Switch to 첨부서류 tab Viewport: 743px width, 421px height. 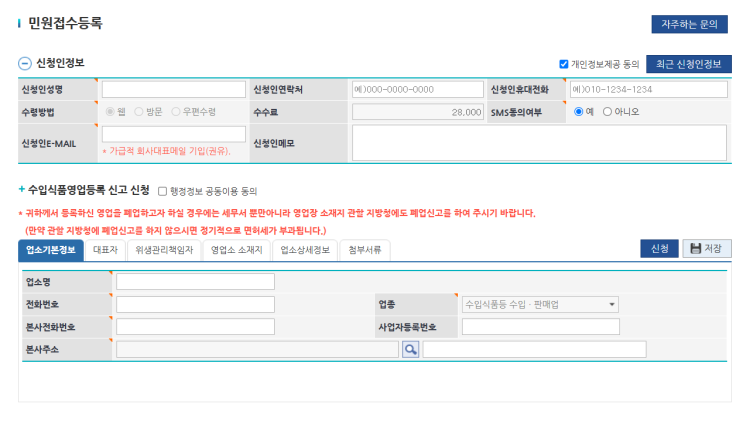tap(365, 250)
